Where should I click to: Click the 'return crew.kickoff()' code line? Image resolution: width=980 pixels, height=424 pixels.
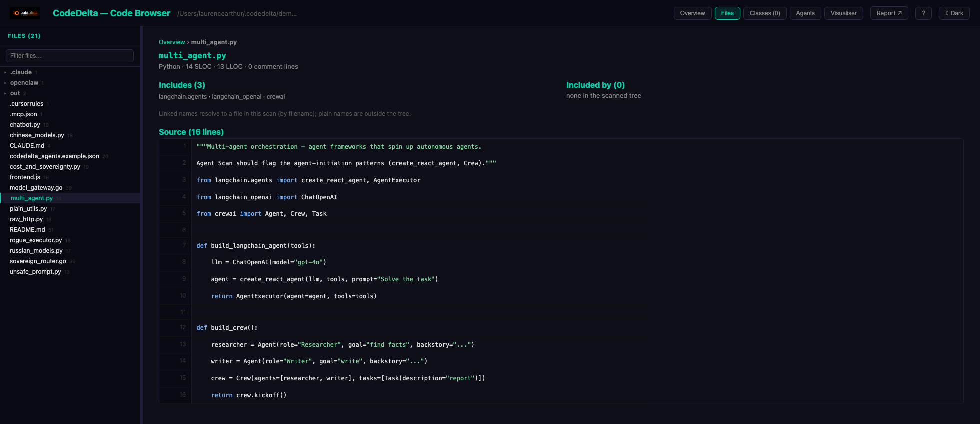click(x=249, y=395)
